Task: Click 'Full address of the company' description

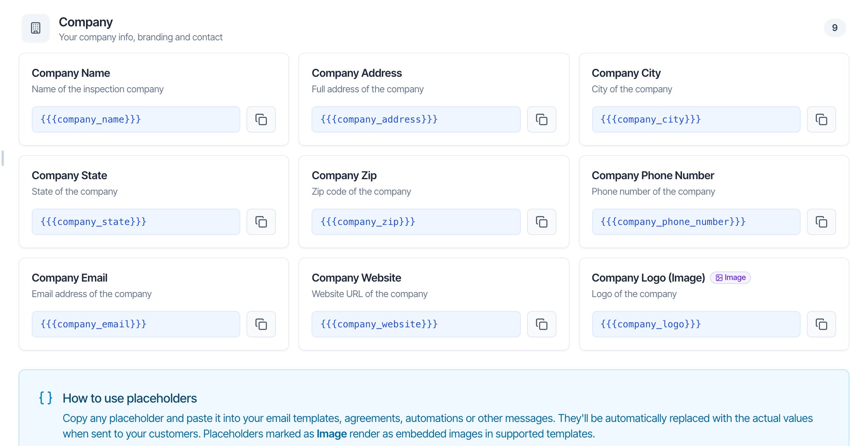Action: [367, 89]
